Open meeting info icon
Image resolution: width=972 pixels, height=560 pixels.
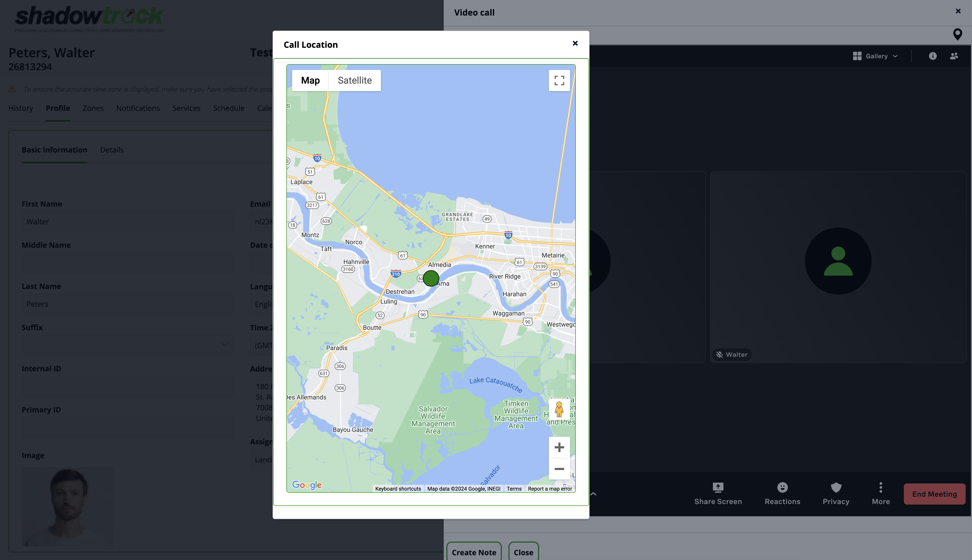click(932, 56)
